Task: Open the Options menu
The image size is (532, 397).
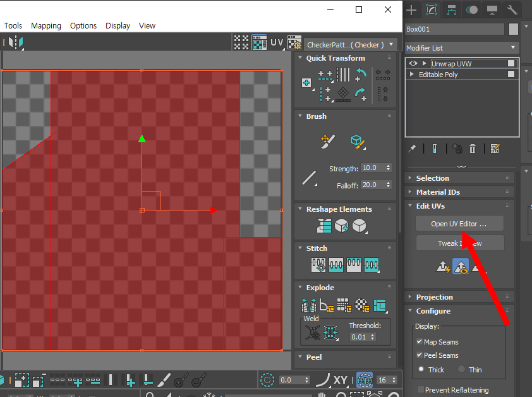Action: (83, 25)
